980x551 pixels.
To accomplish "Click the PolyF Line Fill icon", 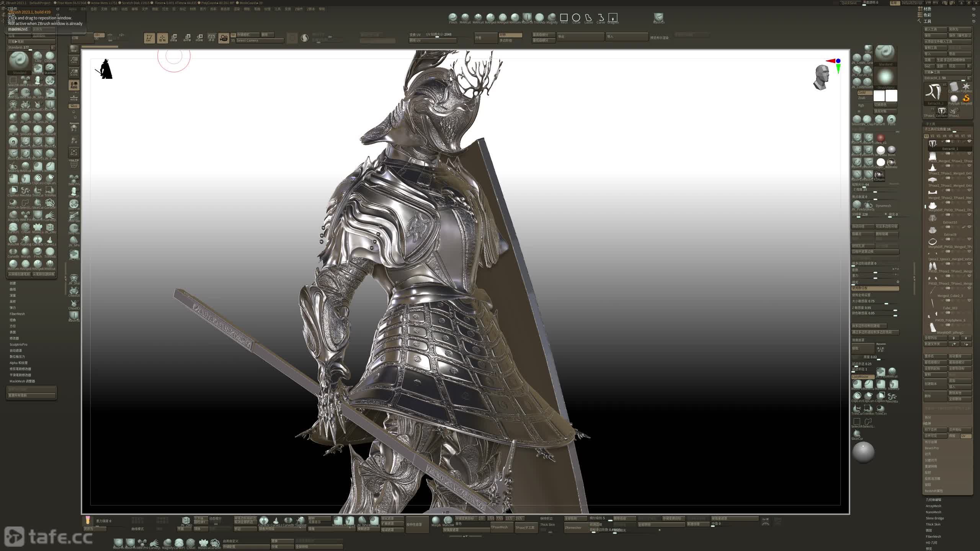I will pyautogui.click(x=74, y=163).
